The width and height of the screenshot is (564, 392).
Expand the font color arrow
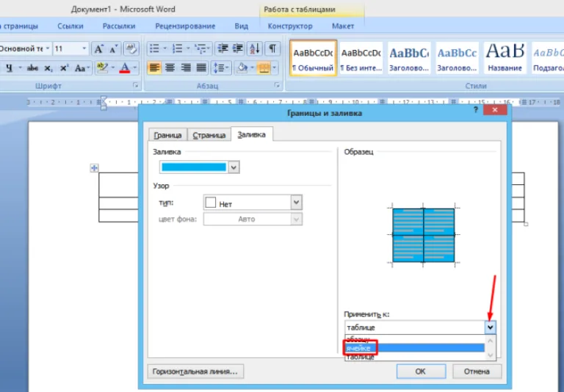tap(135, 68)
